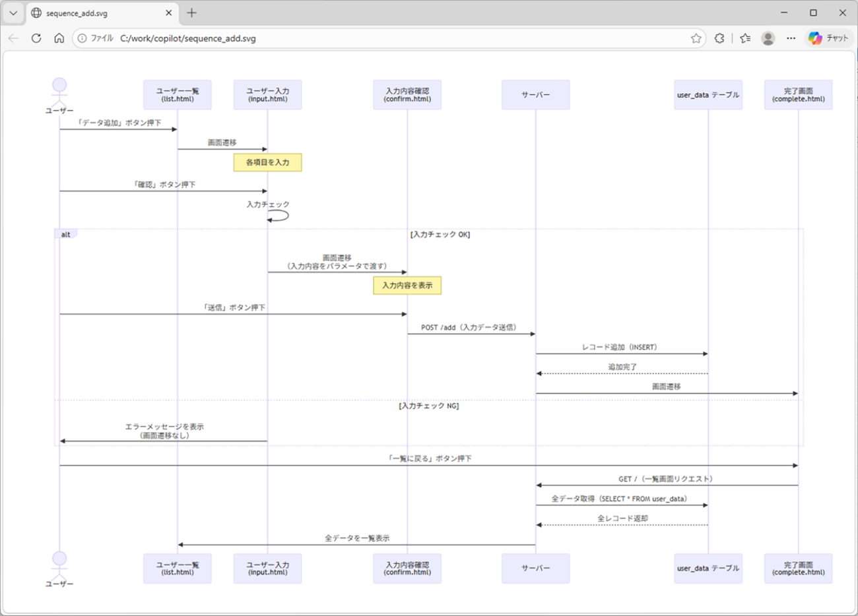This screenshot has width=858, height=616.
Task: Open the tab search chevron dropdown
Action: pos(12,13)
